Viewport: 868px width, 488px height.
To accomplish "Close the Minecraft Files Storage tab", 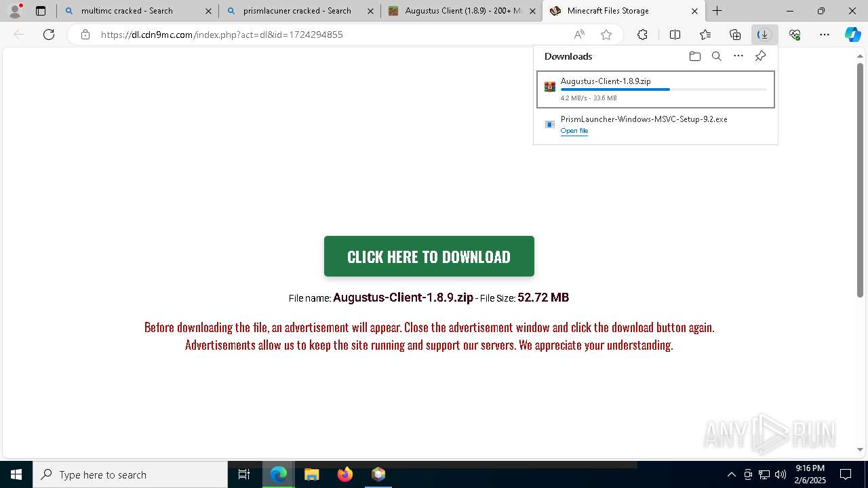I will 694,11.
